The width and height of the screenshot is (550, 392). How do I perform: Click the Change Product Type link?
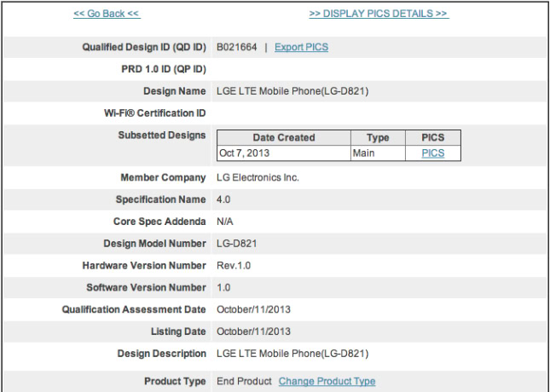327,382
